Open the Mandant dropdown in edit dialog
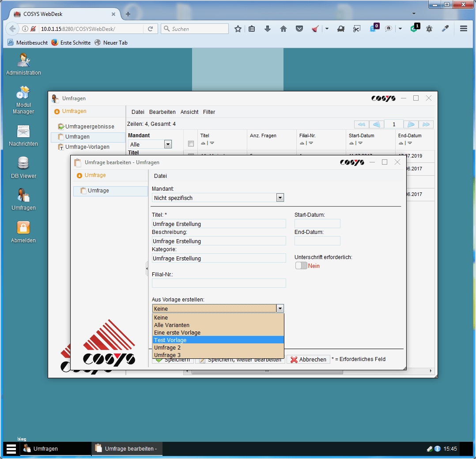 pos(280,198)
